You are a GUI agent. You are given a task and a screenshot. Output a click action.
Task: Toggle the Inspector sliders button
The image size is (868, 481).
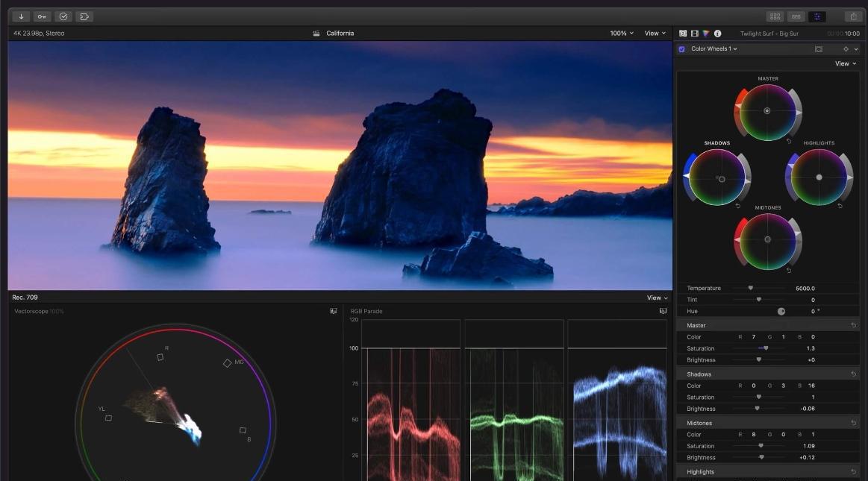(x=817, y=16)
